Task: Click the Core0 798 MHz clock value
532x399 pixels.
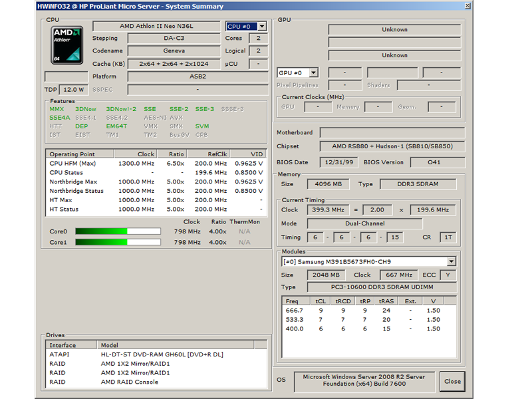Action: click(x=188, y=231)
